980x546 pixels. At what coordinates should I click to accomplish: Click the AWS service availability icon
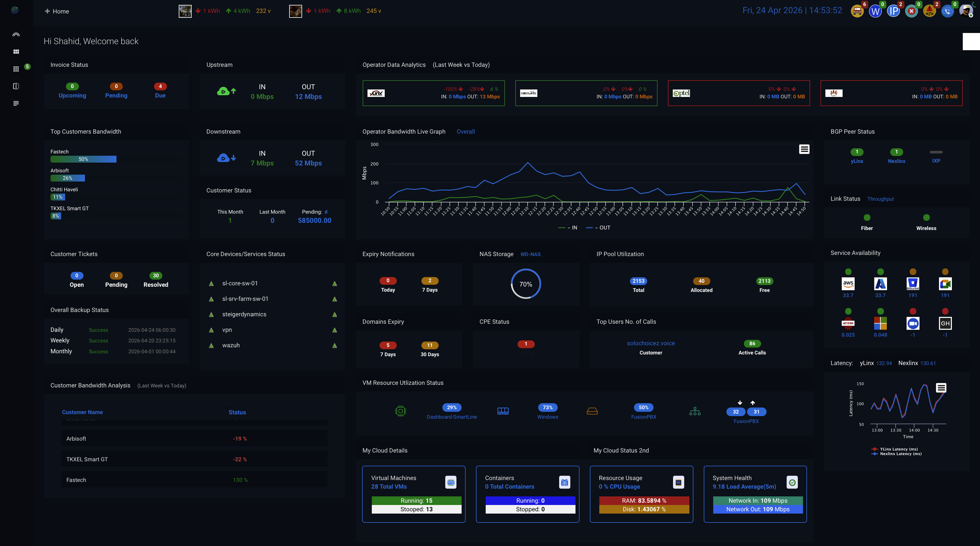tap(848, 284)
